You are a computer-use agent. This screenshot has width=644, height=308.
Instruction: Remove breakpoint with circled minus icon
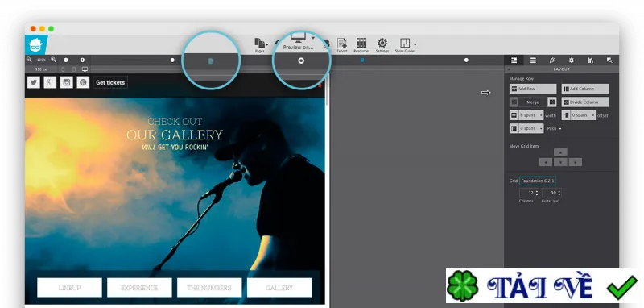pos(66,60)
